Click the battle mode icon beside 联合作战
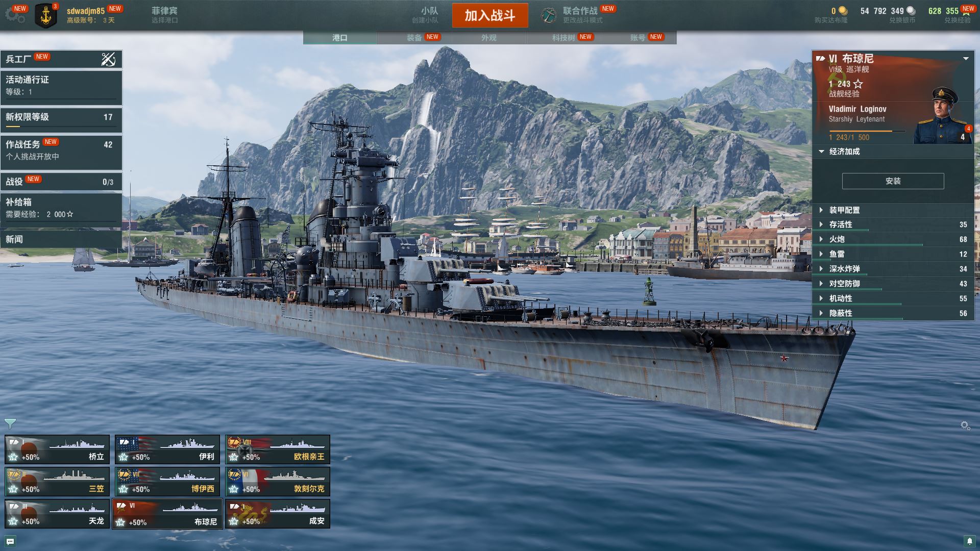The width and height of the screenshot is (980, 551). (x=549, y=15)
